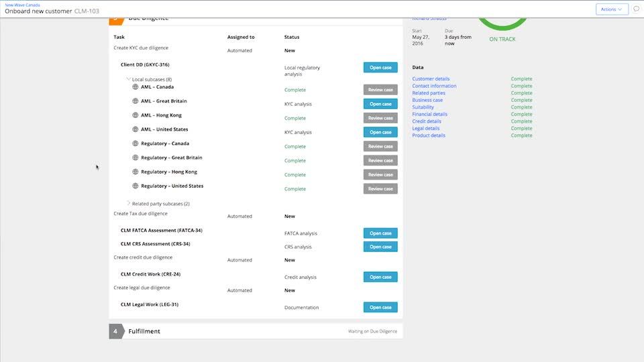644x362 pixels.
Task: Open the Actions dropdown menu
Action: (612, 9)
